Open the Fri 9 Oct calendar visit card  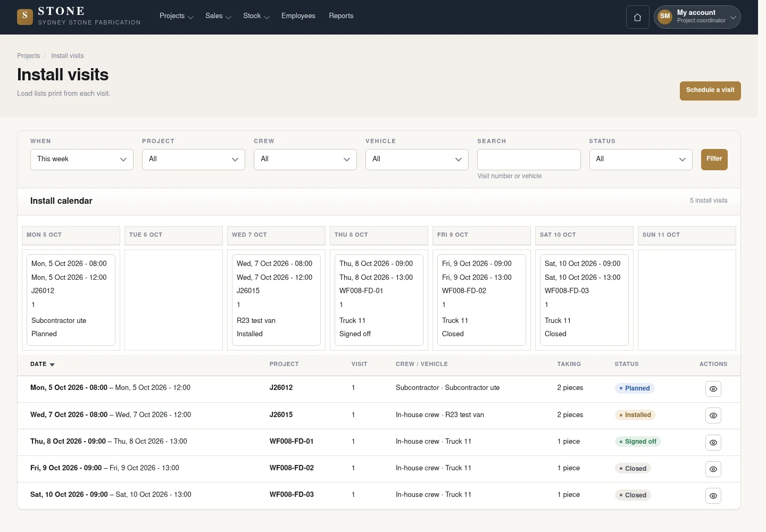(481, 300)
